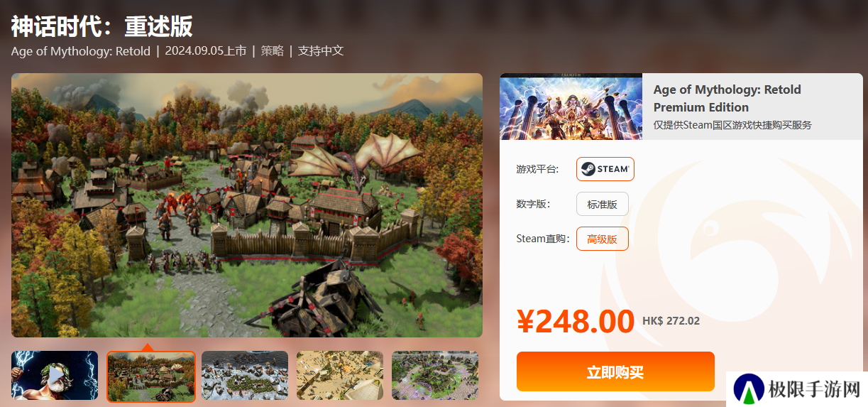The image size is (868, 407).
Task: Click the 立即购买 buy now button
Action: pos(615,371)
